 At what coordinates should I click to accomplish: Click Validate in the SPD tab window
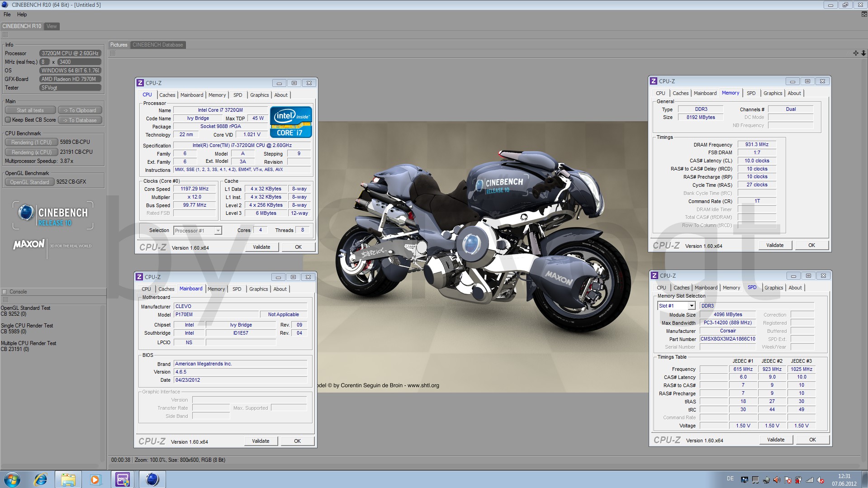click(776, 440)
